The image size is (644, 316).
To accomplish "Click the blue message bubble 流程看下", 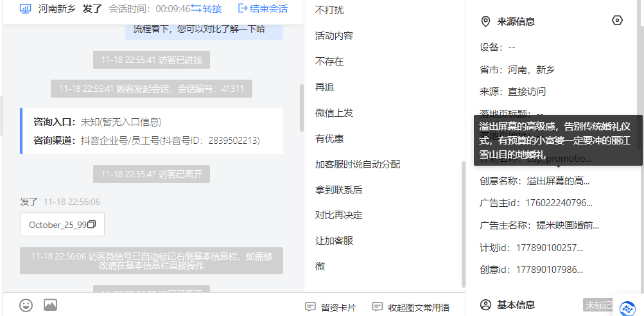I will (x=204, y=30).
